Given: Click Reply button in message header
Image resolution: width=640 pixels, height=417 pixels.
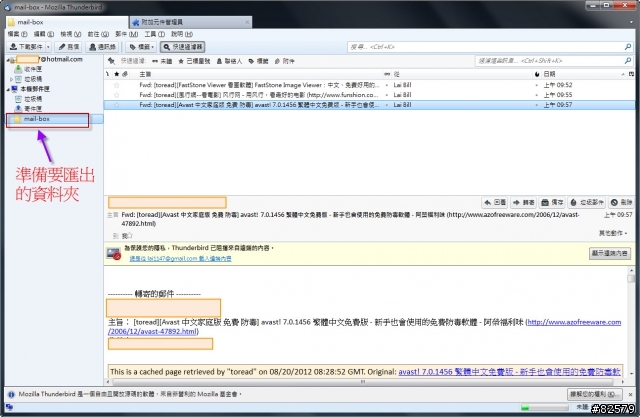Looking at the screenshot, I should [495, 202].
